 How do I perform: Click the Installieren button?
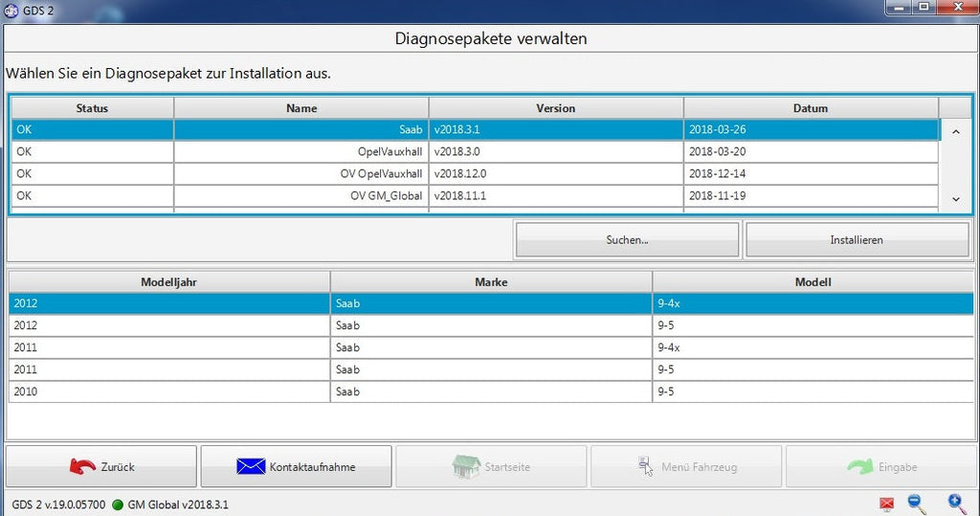(857, 239)
